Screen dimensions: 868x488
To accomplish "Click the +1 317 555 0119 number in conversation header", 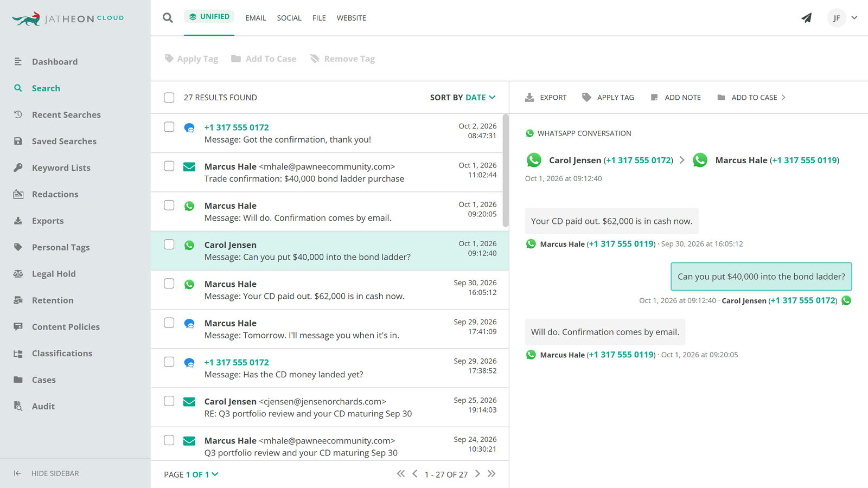I will tap(805, 160).
